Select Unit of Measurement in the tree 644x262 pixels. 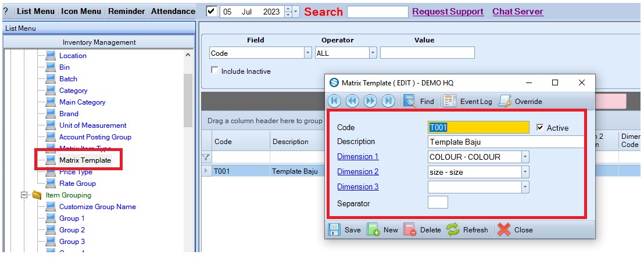(93, 125)
